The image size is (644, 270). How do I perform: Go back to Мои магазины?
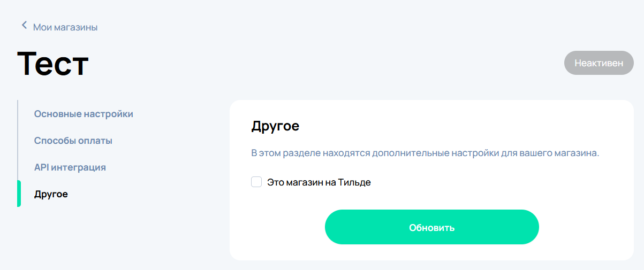[65, 27]
